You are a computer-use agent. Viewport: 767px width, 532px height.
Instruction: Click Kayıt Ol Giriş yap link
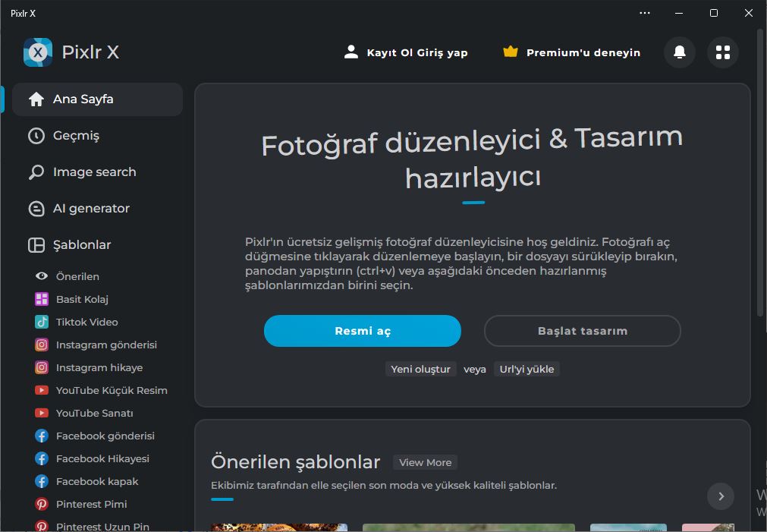point(417,52)
